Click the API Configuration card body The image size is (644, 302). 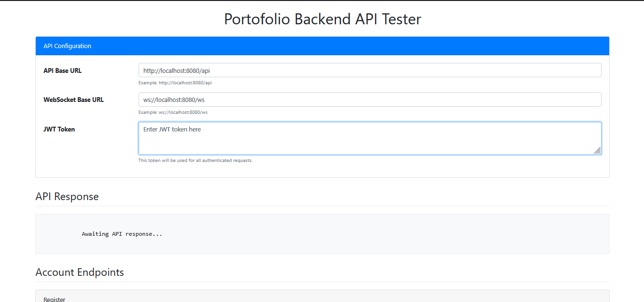pyautogui.click(x=322, y=114)
